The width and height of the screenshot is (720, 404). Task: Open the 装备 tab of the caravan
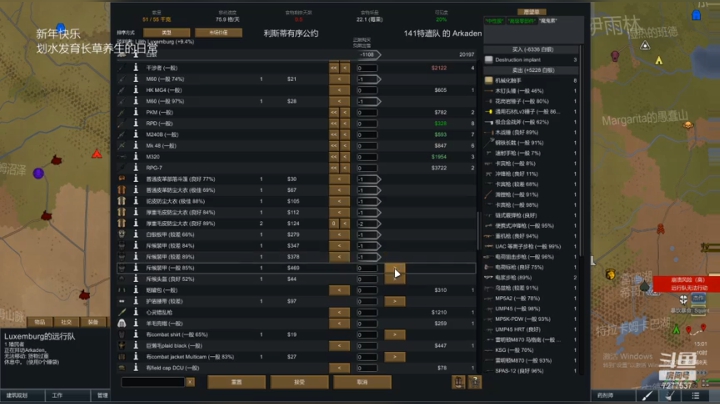point(93,322)
